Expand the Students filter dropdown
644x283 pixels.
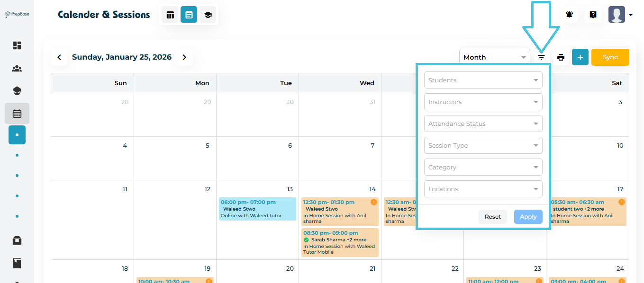[x=483, y=80]
